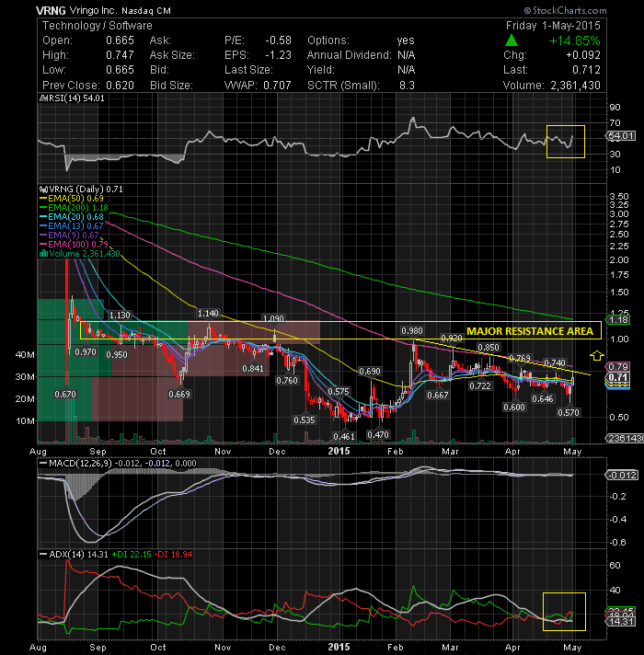
Task: Click the 0.600 April low label
Action: (x=514, y=407)
